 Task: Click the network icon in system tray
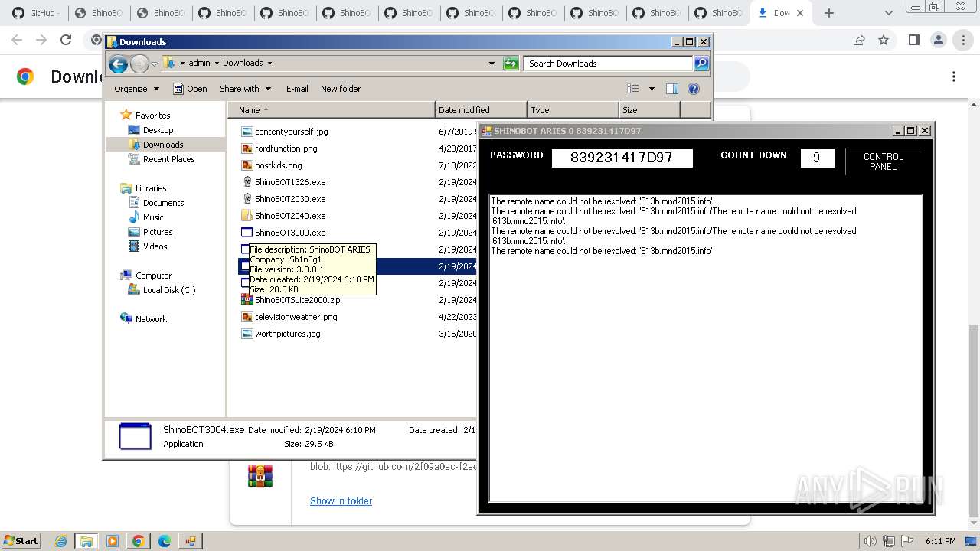[888, 541]
